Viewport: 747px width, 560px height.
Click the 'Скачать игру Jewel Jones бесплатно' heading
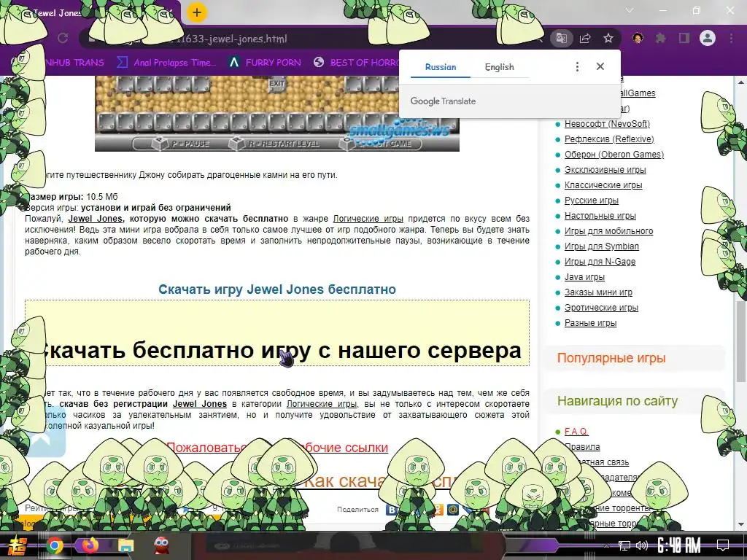pyautogui.click(x=276, y=289)
